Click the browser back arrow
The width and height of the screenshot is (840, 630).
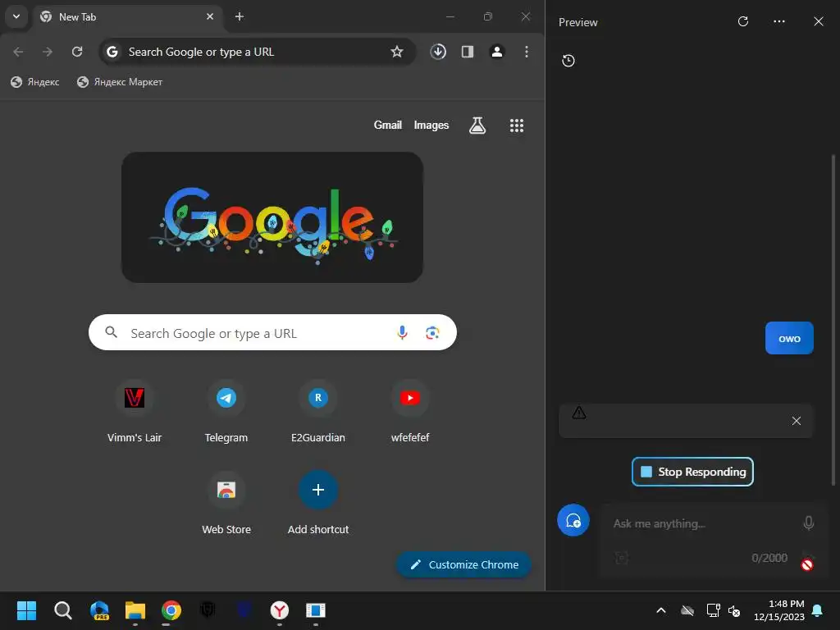pos(18,52)
